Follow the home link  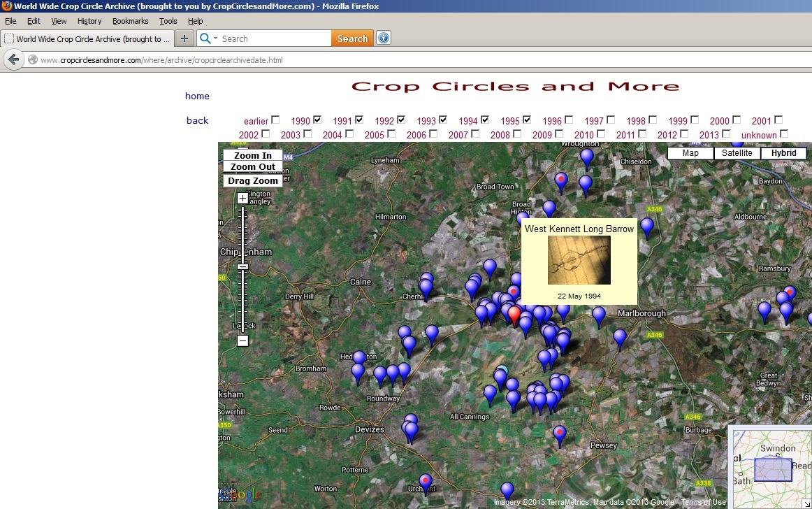[197, 96]
